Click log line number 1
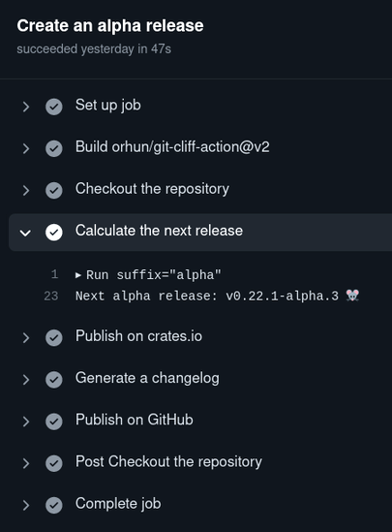This screenshot has width=392, height=532. tap(54, 274)
